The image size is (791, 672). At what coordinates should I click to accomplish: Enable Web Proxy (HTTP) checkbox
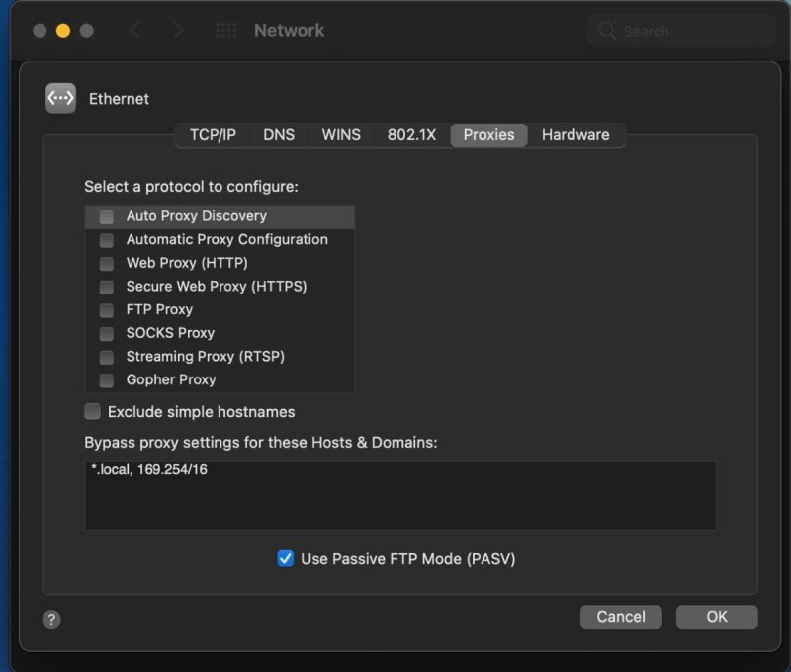click(x=106, y=264)
